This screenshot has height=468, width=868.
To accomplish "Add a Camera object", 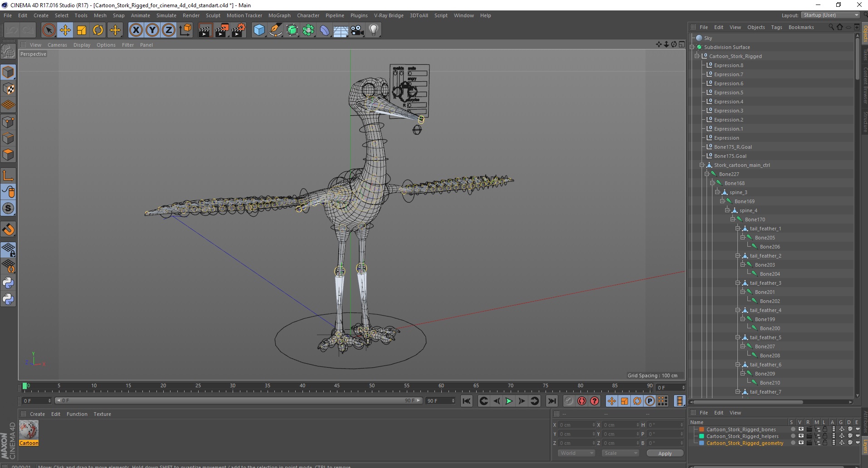I will 357,30.
